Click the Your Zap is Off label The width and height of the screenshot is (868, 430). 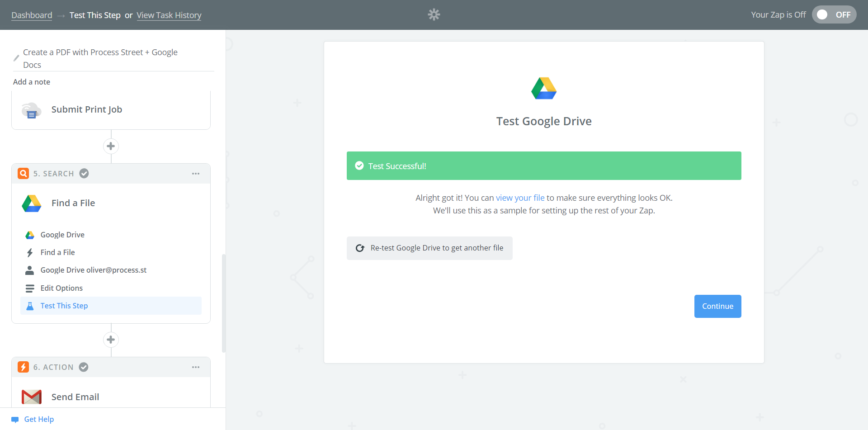tap(778, 15)
